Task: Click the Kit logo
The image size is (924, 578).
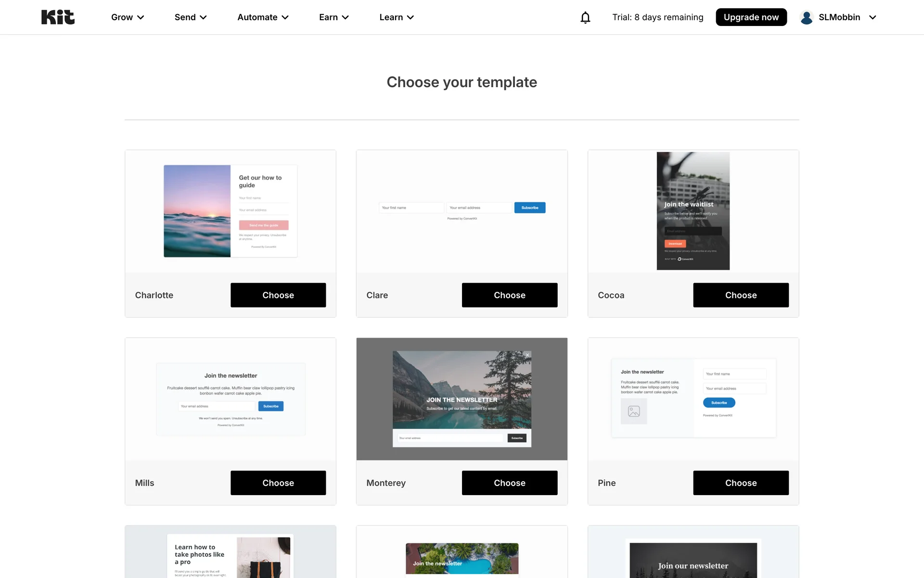Action: [58, 17]
